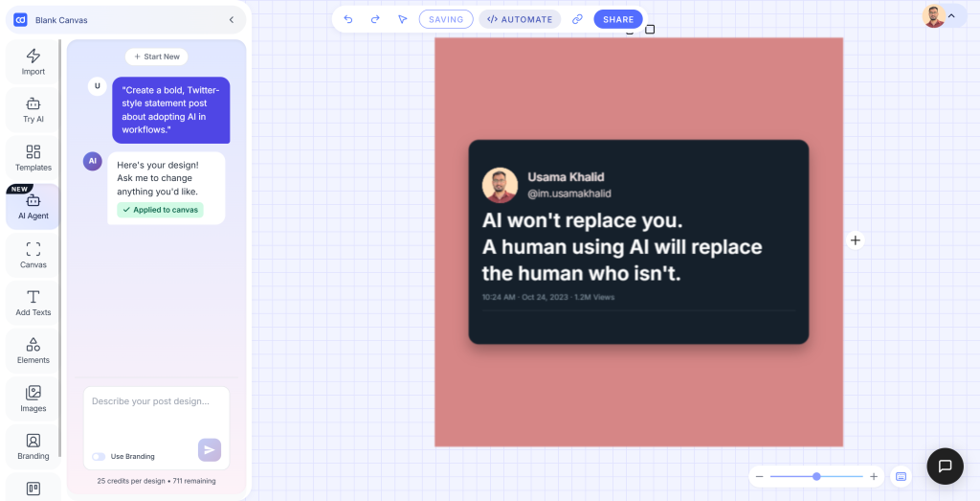Copy link with the chain icon
Screen dimensions: 980x501
tap(577, 19)
